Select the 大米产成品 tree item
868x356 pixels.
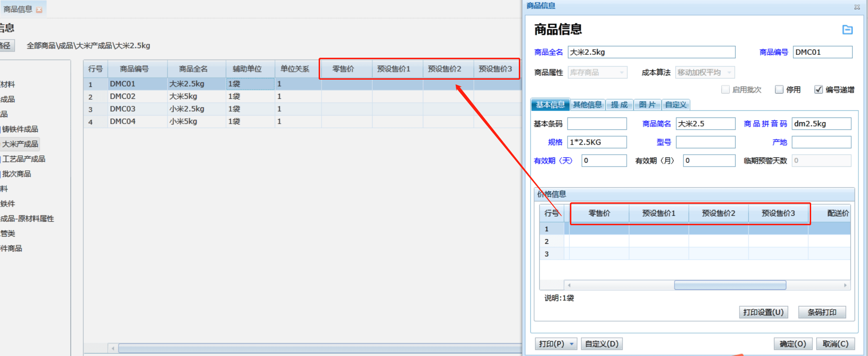[20, 144]
